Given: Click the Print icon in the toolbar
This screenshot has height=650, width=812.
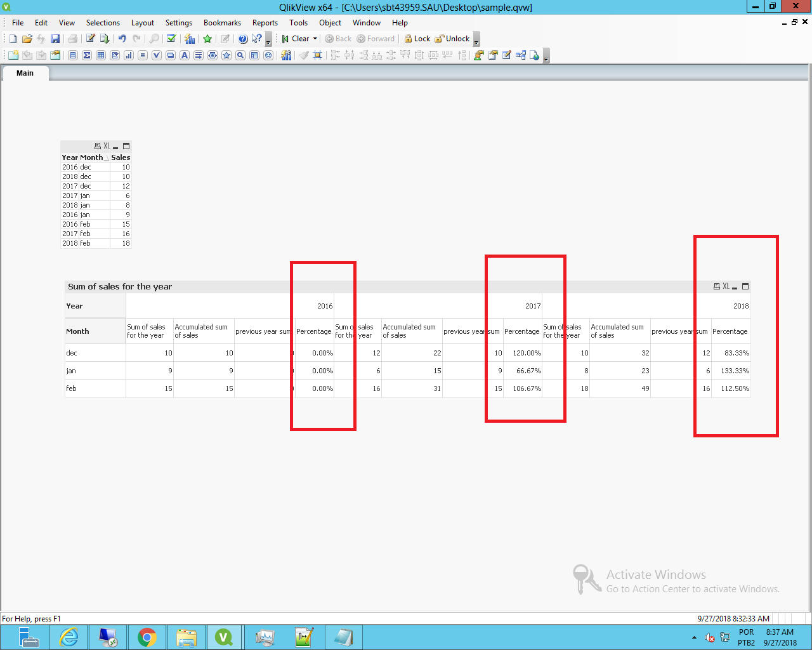Looking at the screenshot, I should point(72,39).
